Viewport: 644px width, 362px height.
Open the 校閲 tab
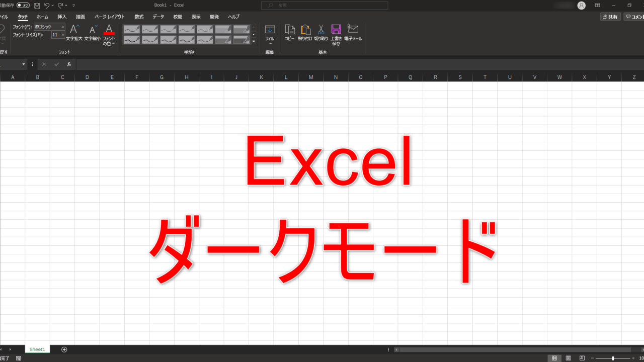pos(178,17)
